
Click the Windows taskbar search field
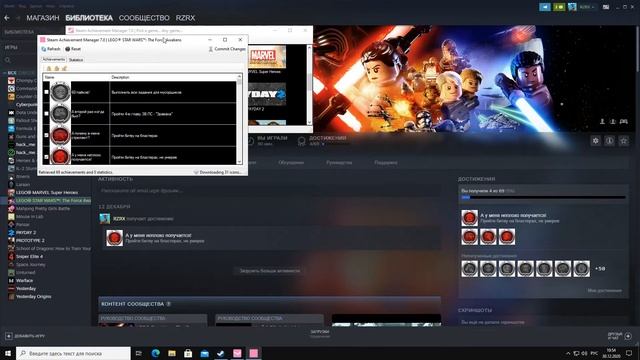tap(73, 353)
